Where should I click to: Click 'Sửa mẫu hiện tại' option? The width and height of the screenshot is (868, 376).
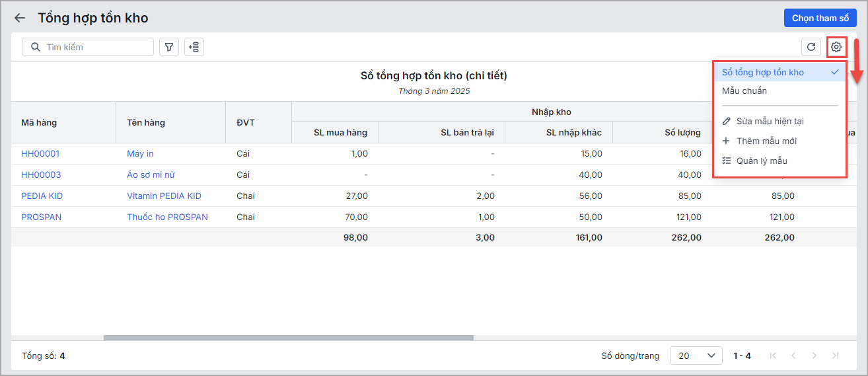[x=770, y=122]
